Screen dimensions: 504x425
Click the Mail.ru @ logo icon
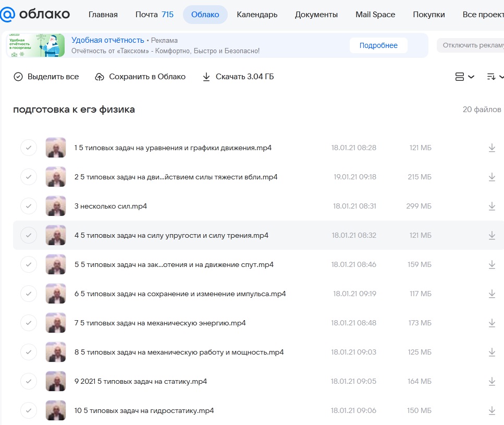[x=7, y=15]
